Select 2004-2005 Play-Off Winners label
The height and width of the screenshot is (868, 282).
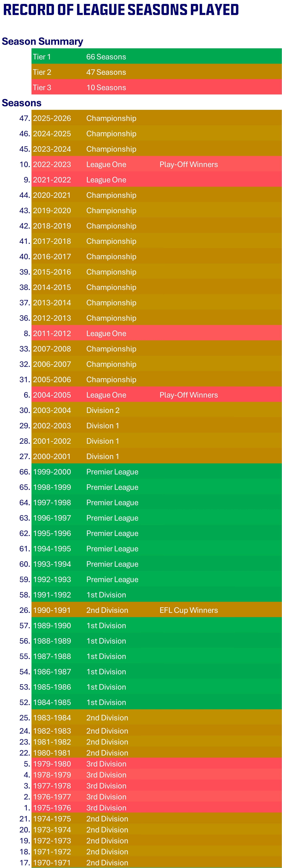[189, 395]
